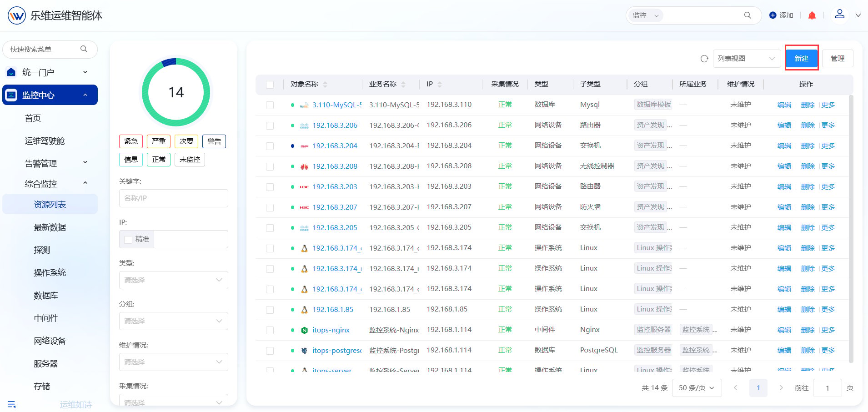Screen dimensions: 868x412
Task: Check the row 192.168.3.206 checkbox
Action: (x=270, y=126)
